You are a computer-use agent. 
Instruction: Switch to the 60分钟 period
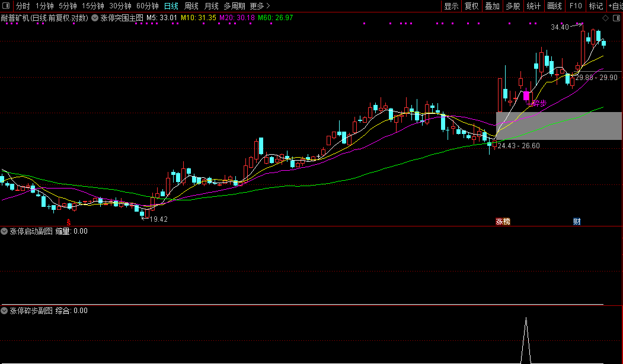coord(148,6)
